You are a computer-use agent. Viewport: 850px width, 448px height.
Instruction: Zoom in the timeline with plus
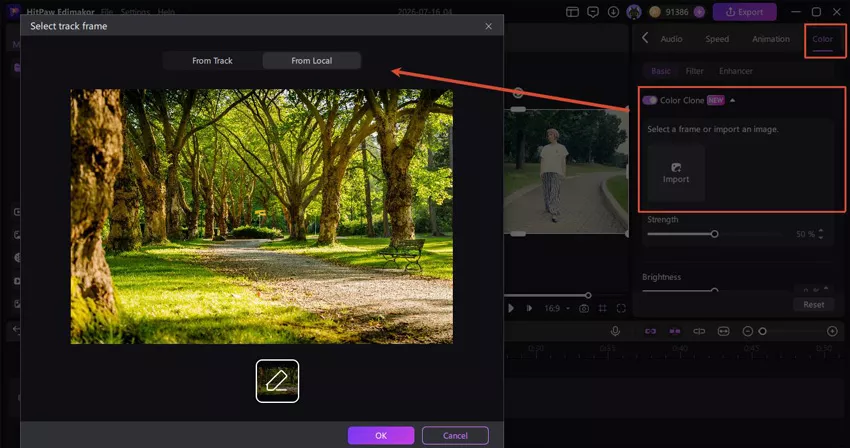point(832,331)
